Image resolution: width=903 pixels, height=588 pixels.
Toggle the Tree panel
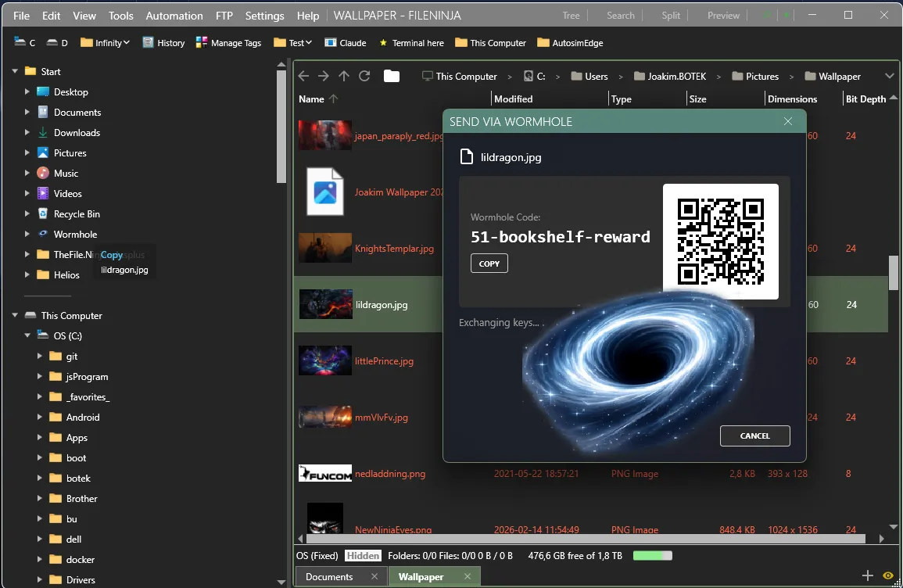pos(571,16)
